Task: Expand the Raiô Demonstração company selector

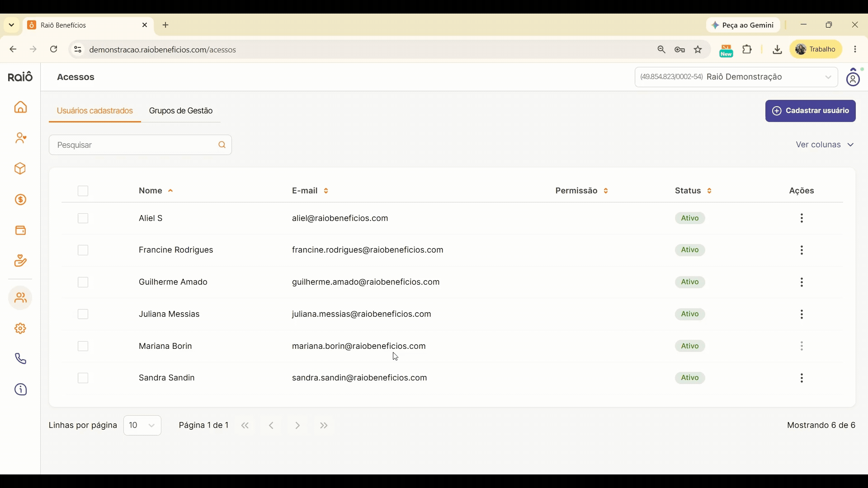Action: pos(736,77)
